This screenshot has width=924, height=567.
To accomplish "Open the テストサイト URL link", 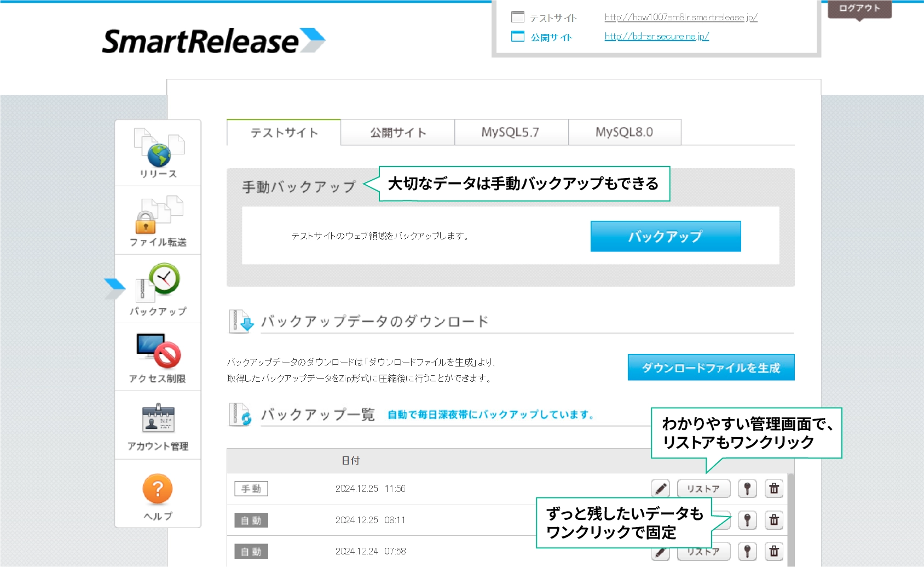I will pyautogui.click(x=681, y=18).
